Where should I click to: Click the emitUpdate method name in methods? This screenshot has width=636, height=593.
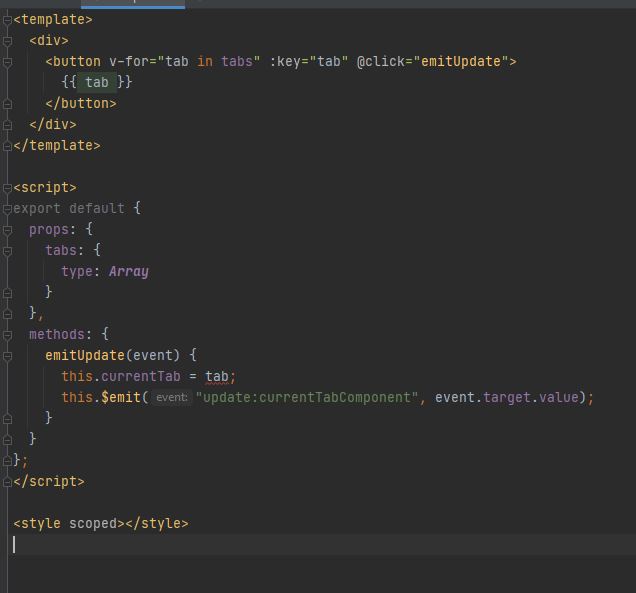tap(85, 356)
